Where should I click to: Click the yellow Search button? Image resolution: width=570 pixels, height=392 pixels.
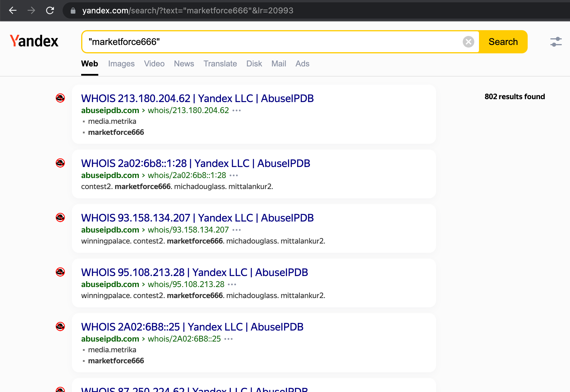503,42
